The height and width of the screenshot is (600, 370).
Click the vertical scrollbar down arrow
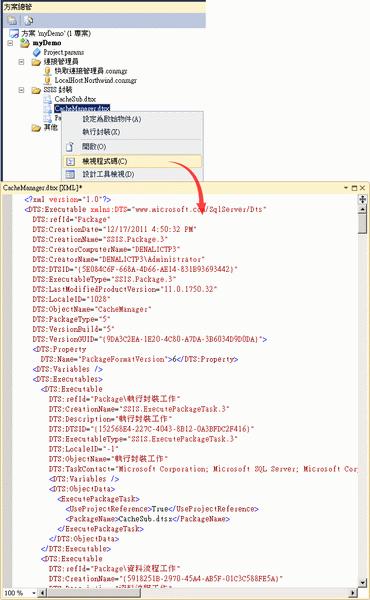(x=362, y=582)
